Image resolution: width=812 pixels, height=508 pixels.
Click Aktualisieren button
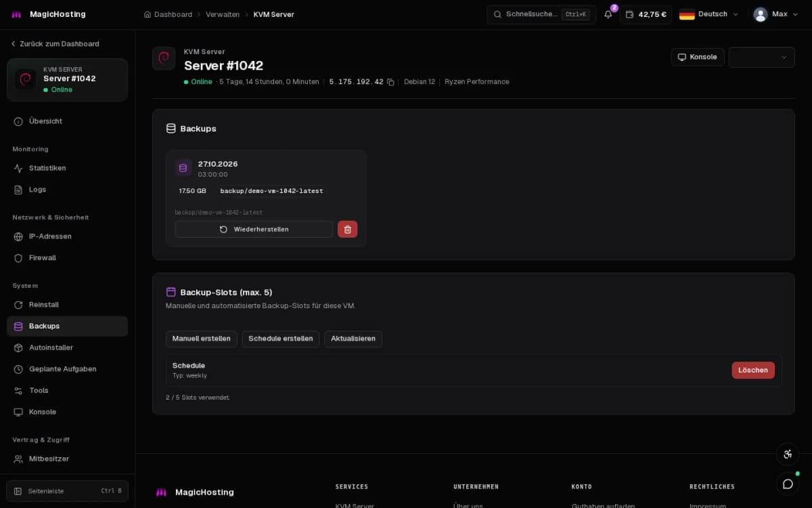[353, 339]
